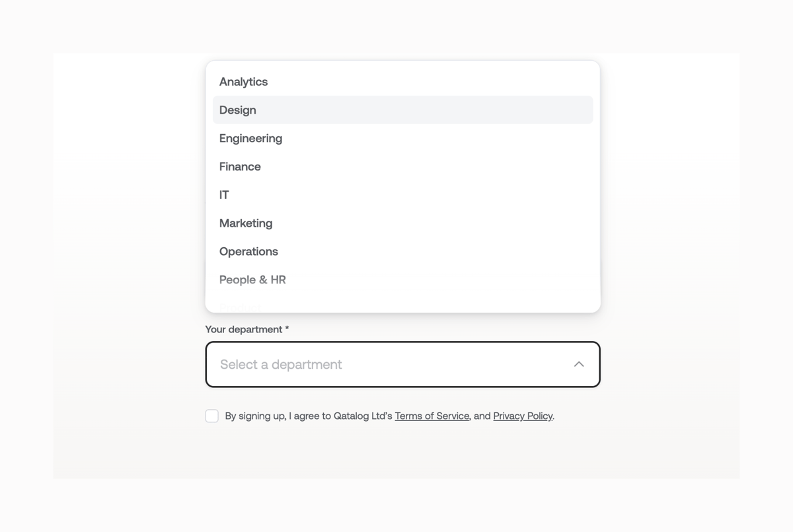Viewport: 793px width, 532px height.
Task: Click the Your department required label
Action: coord(246,329)
